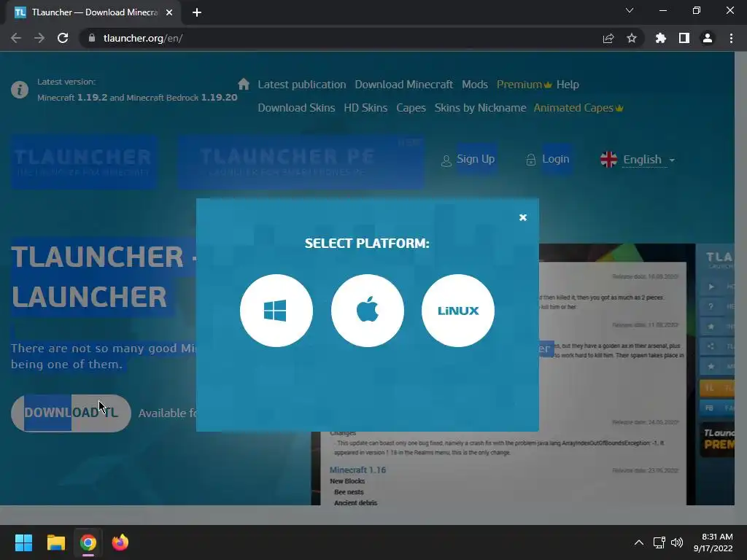The image size is (747, 560).
Task: Reload the page with refresh icon
Action: [63, 38]
